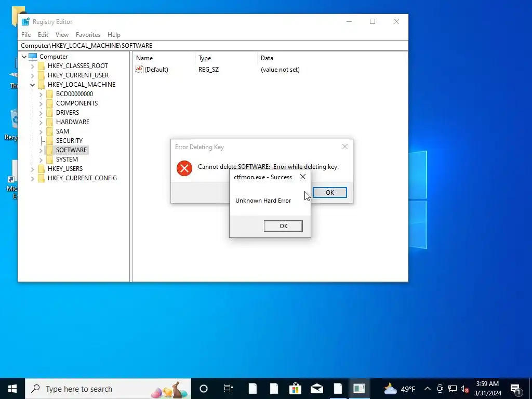Open Task View on the taskbar
The height and width of the screenshot is (399, 532).
(x=229, y=389)
